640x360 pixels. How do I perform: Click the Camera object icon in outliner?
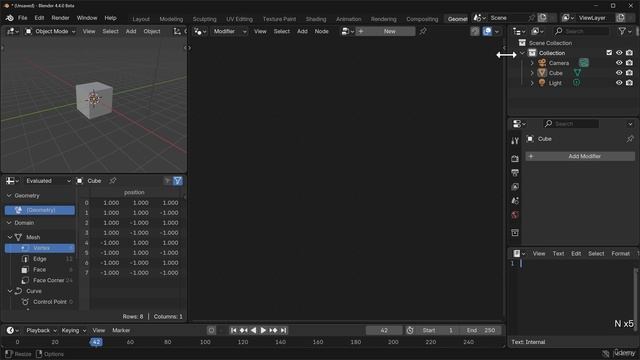tap(542, 63)
